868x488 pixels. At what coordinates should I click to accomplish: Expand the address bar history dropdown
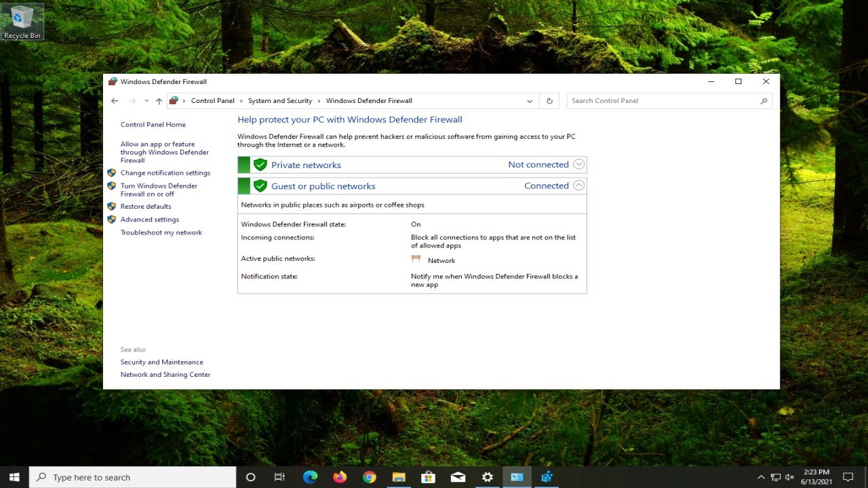pyautogui.click(x=530, y=101)
